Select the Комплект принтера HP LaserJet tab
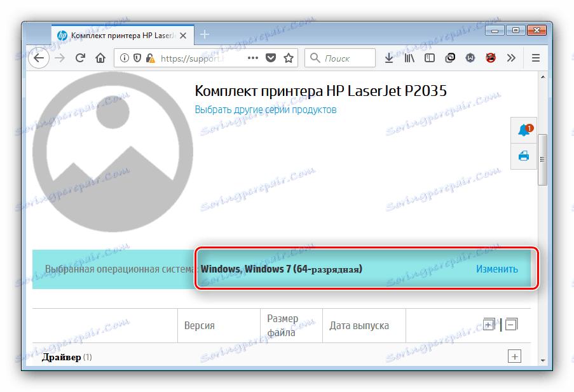The image size is (574, 392). 123,36
